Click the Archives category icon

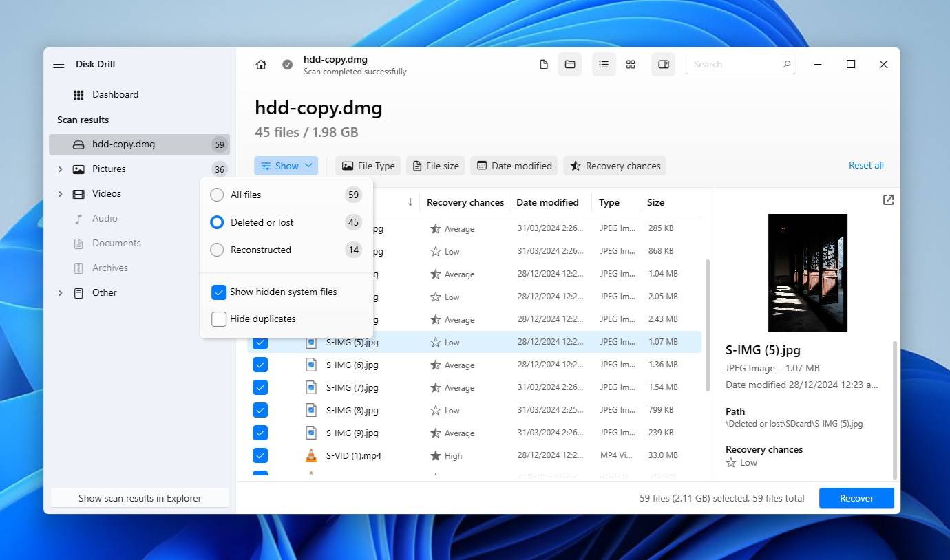click(x=78, y=268)
